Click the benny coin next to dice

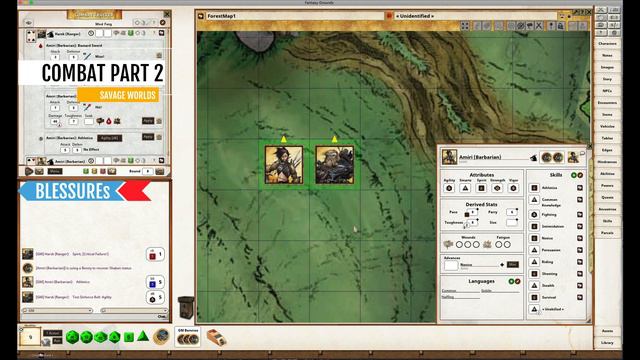pyautogui.click(x=162, y=336)
